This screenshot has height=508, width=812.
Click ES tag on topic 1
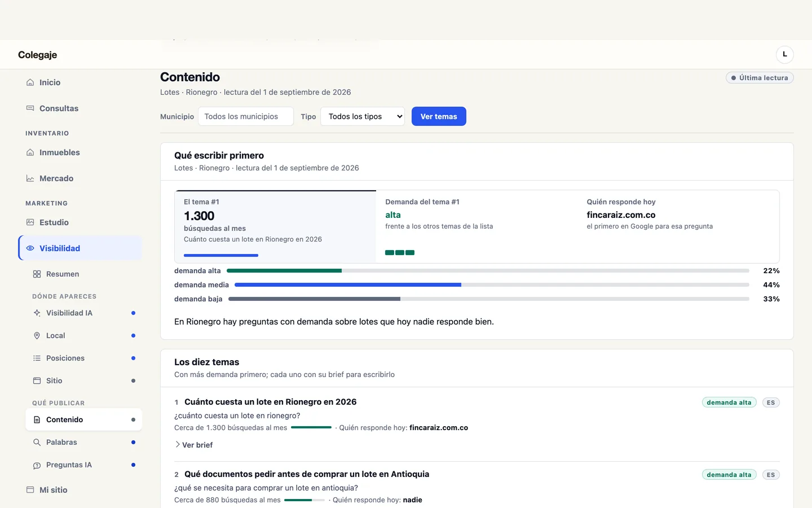click(771, 402)
